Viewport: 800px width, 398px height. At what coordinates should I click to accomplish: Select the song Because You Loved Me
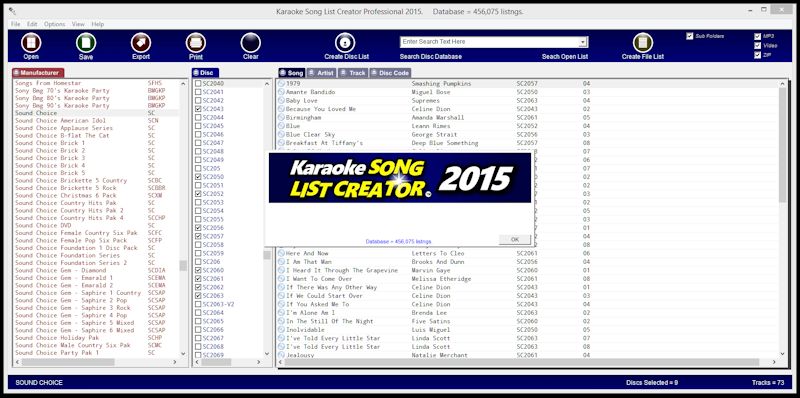click(x=320, y=109)
